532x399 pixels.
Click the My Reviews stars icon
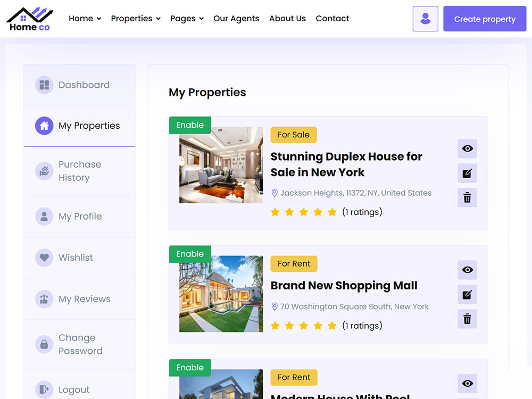click(44, 299)
